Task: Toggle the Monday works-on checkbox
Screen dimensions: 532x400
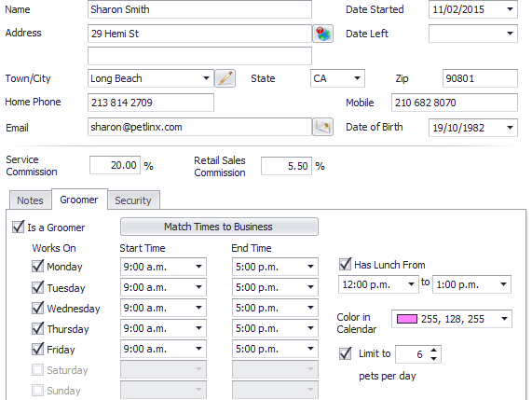Action: click(37, 266)
